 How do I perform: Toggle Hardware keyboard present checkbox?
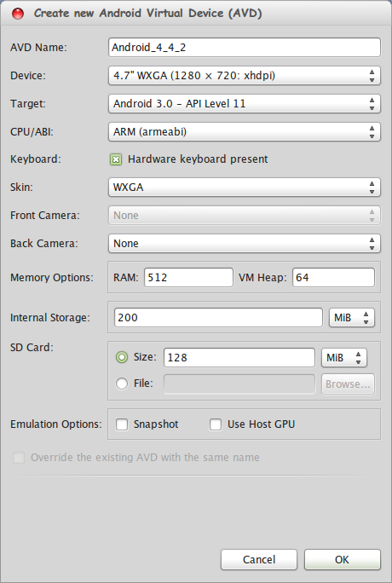pos(116,159)
